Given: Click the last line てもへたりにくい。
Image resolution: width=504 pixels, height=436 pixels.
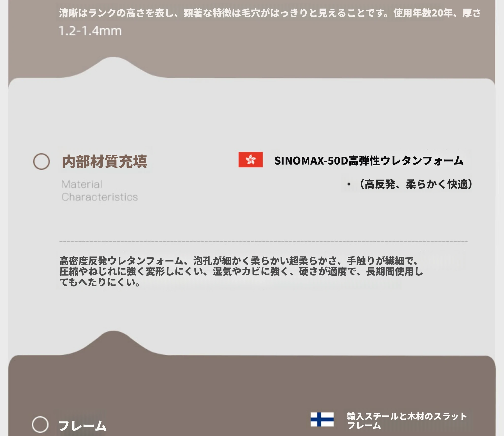Looking at the screenshot, I should pyautogui.click(x=100, y=282).
